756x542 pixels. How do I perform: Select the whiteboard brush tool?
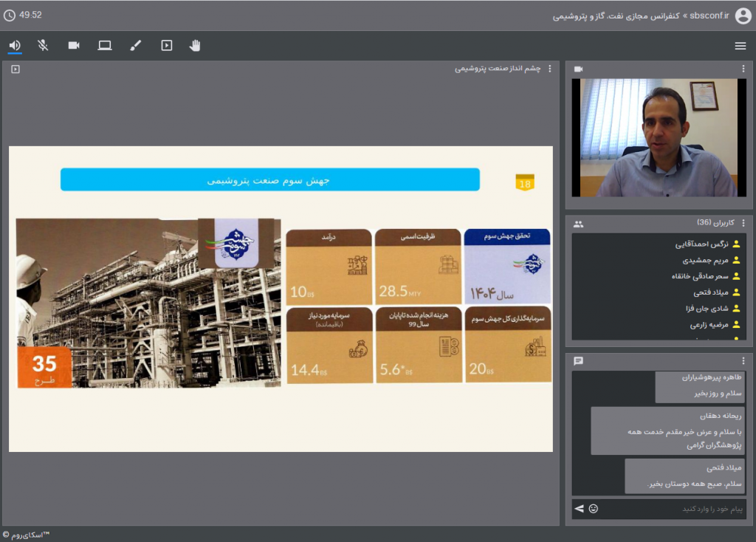point(135,46)
